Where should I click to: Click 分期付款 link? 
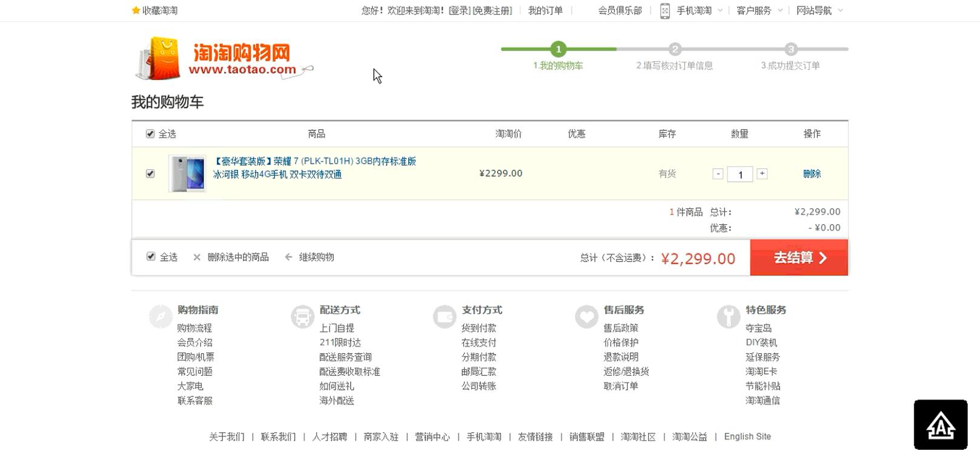(x=478, y=357)
